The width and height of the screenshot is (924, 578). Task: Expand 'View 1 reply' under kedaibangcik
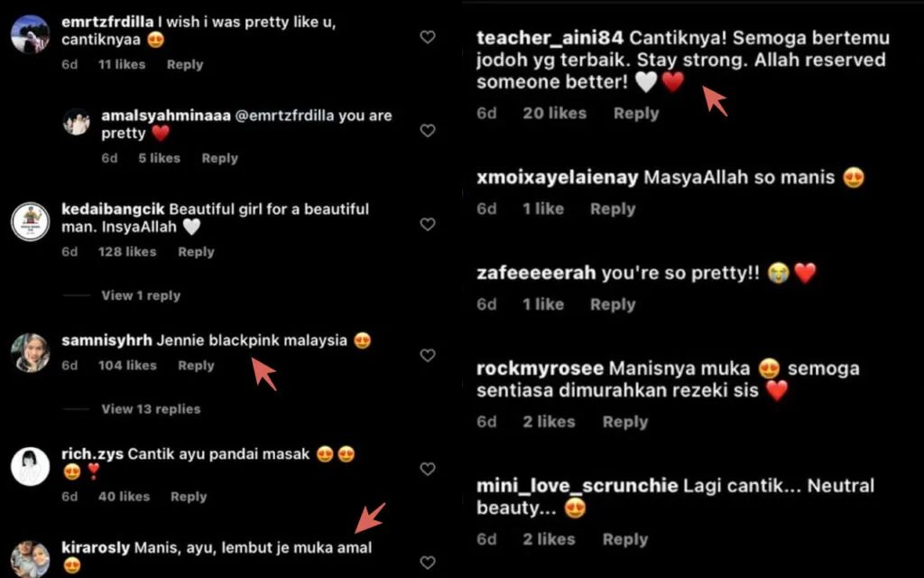pyautogui.click(x=141, y=295)
